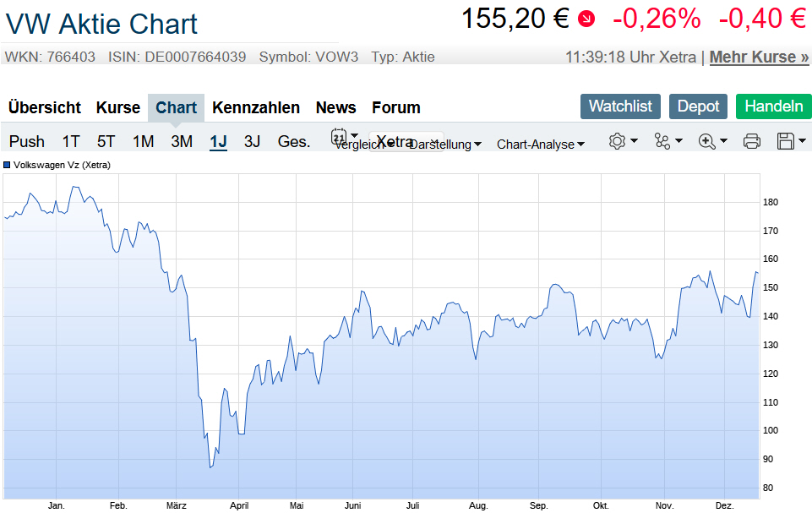The image size is (812, 513).
Task: Open the calendar date range picker
Action: (340, 138)
